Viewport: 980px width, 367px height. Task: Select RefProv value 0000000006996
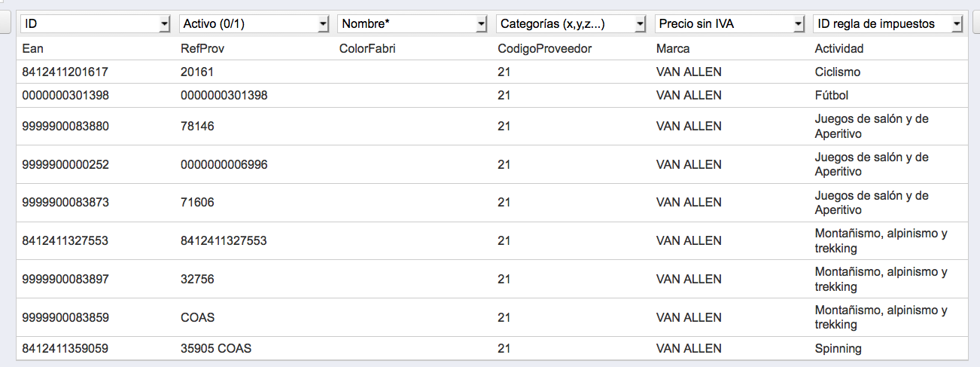(x=224, y=164)
